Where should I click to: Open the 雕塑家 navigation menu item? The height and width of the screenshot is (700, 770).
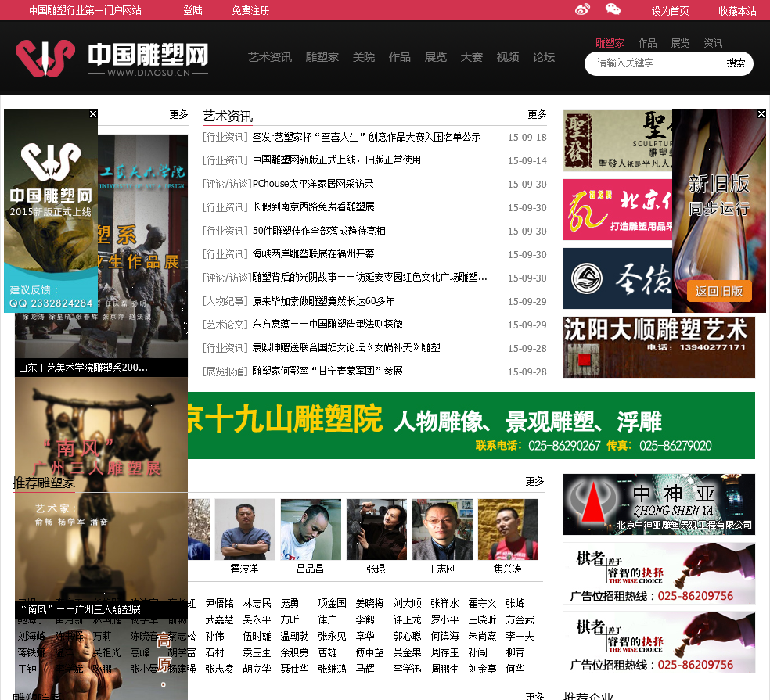click(x=322, y=57)
